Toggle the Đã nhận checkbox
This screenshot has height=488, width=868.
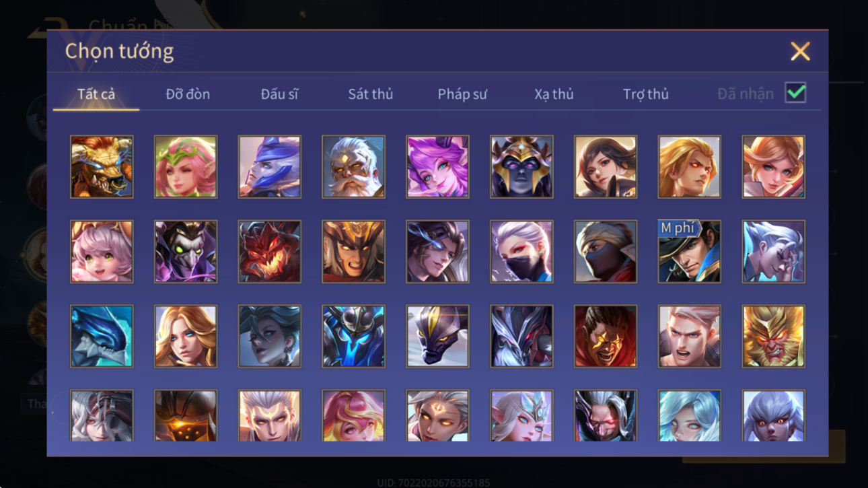pos(795,93)
